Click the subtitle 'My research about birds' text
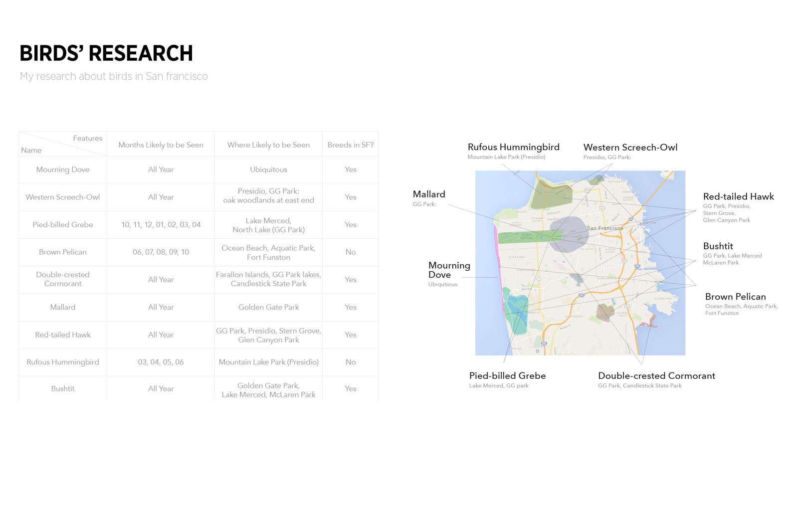 114,76
